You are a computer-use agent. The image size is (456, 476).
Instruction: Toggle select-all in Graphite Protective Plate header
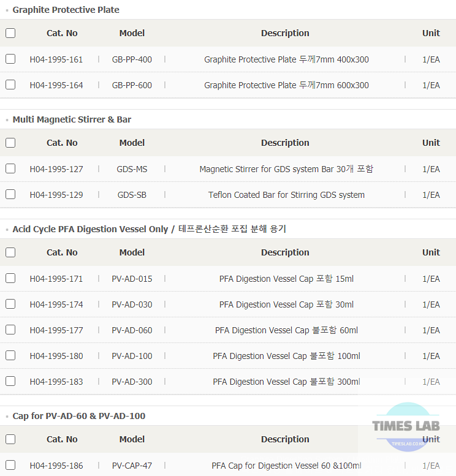click(x=10, y=33)
